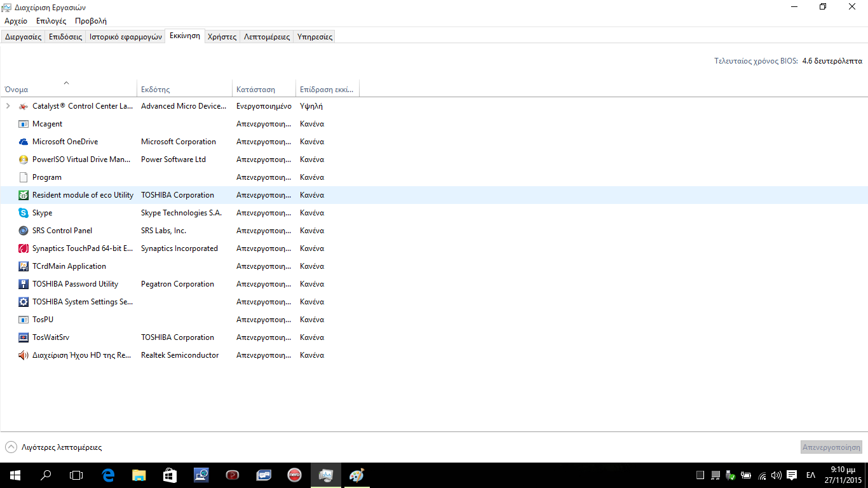The image size is (868, 488).
Task: Click the Skype startup entry icon
Action: (x=24, y=213)
